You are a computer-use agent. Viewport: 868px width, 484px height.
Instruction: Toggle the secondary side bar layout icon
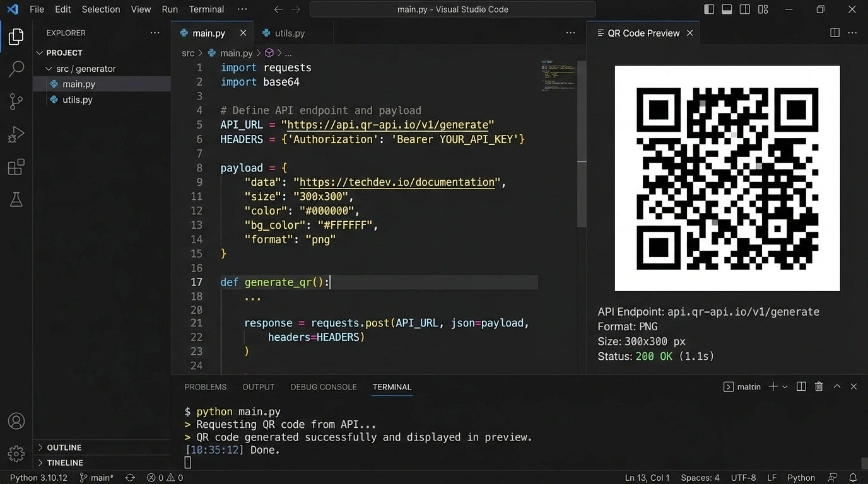click(x=744, y=9)
